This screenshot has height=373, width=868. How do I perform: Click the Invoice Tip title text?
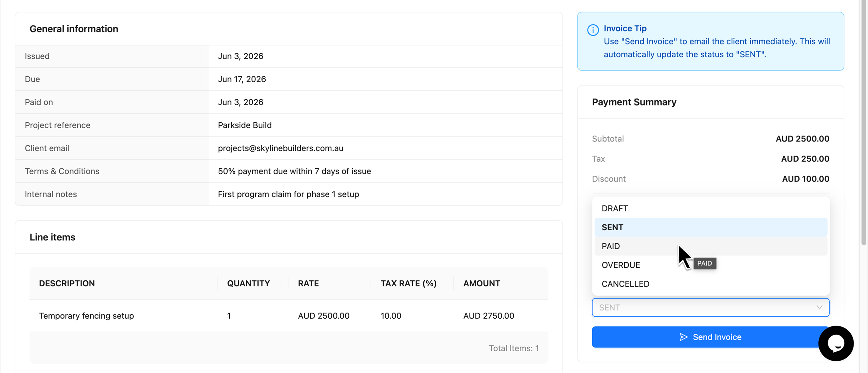pos(625,29)
